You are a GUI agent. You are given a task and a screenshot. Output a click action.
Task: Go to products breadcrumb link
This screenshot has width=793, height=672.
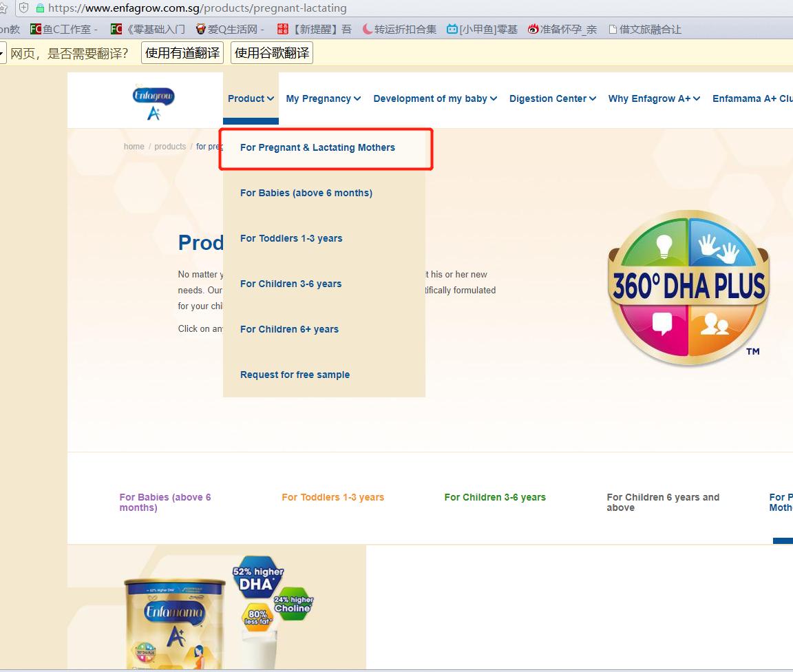click(170, 147)
